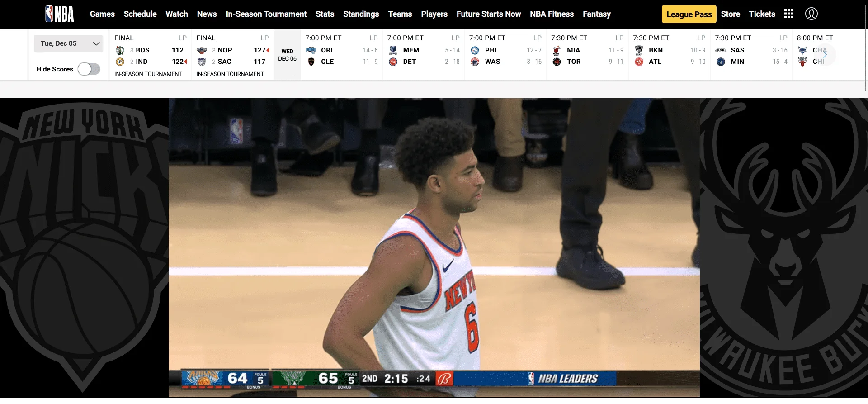Click the Atlanta Hawks team logo

[x=639, y=62]
